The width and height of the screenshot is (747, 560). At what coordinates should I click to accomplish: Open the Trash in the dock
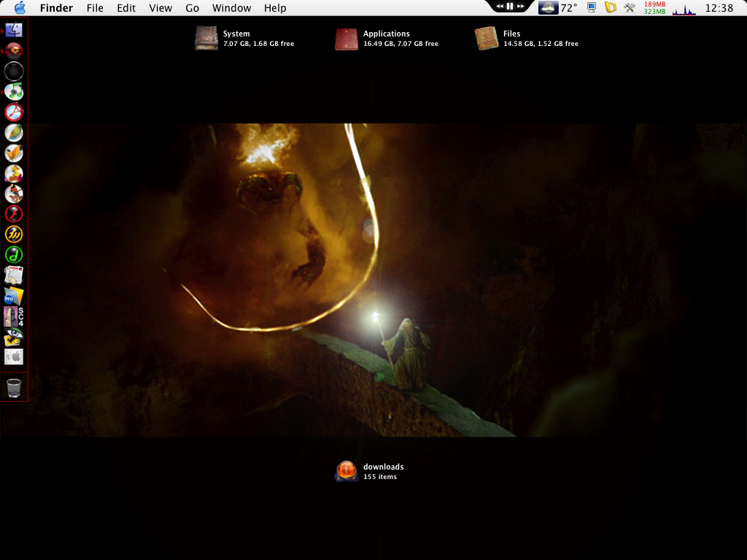[14, 388]
